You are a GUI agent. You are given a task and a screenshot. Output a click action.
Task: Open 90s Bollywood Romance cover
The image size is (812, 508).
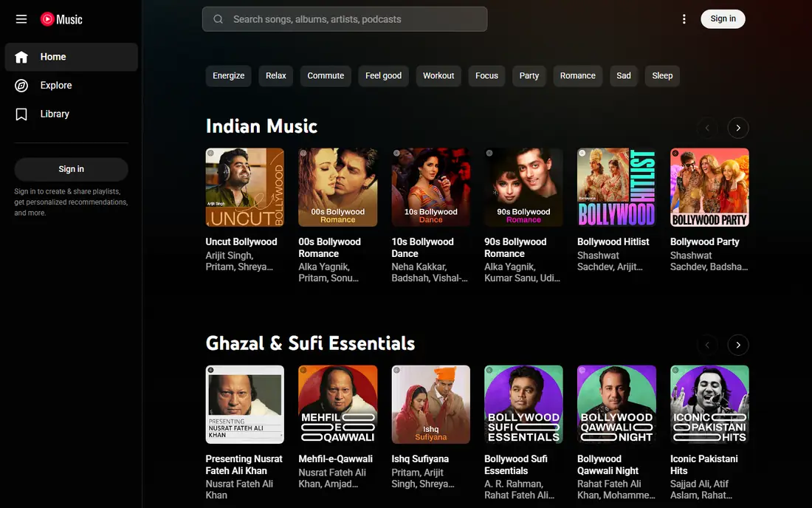coord(523,188)
